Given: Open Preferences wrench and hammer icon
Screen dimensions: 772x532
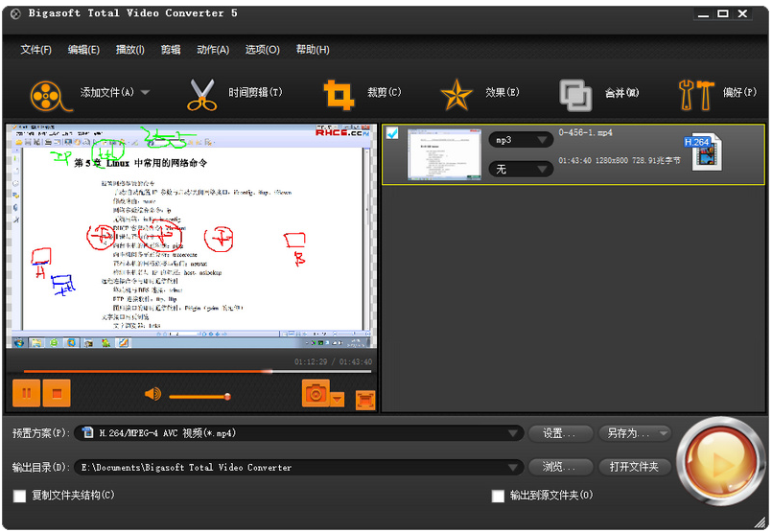Looking at the screenshot, I should click(x=696, y=95).
